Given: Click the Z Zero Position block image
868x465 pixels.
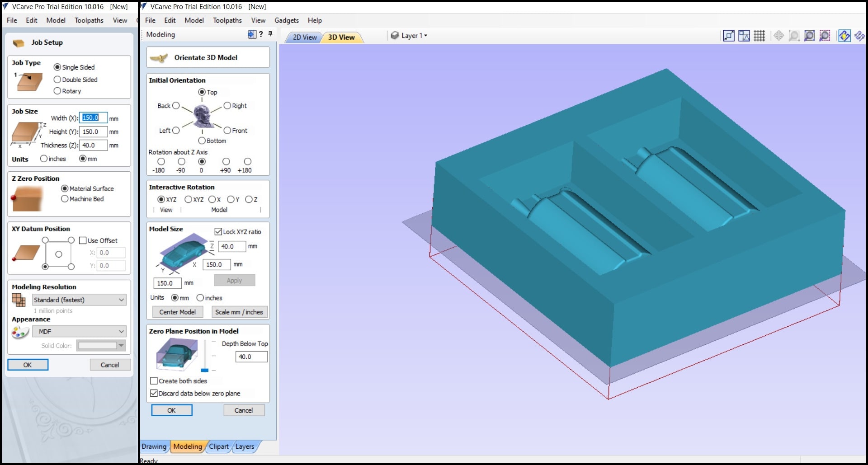Looking at the screenshot, I should (x=27, y=198).
